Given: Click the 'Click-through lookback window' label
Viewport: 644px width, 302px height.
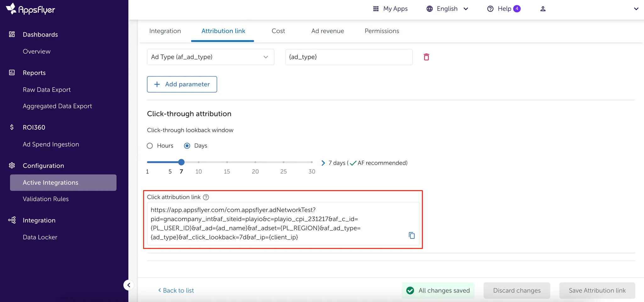Looking at the screenshot, I should [190, 130].
